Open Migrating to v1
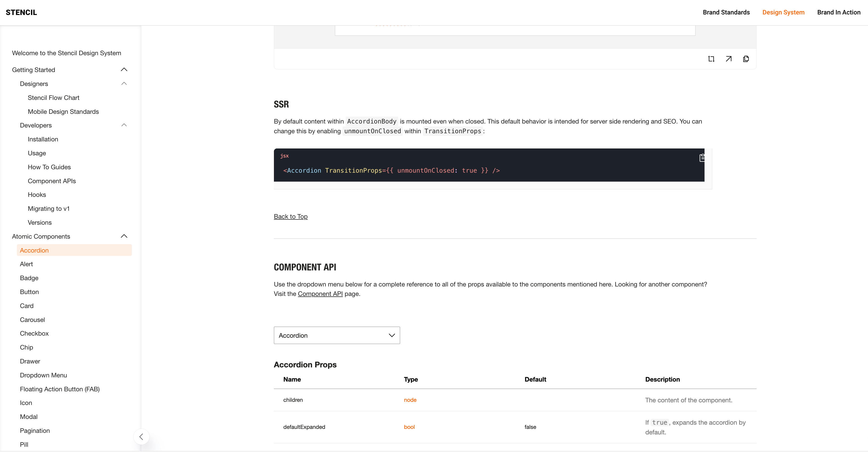The width and height of the screenshot is (868, 452). [49, 208]
